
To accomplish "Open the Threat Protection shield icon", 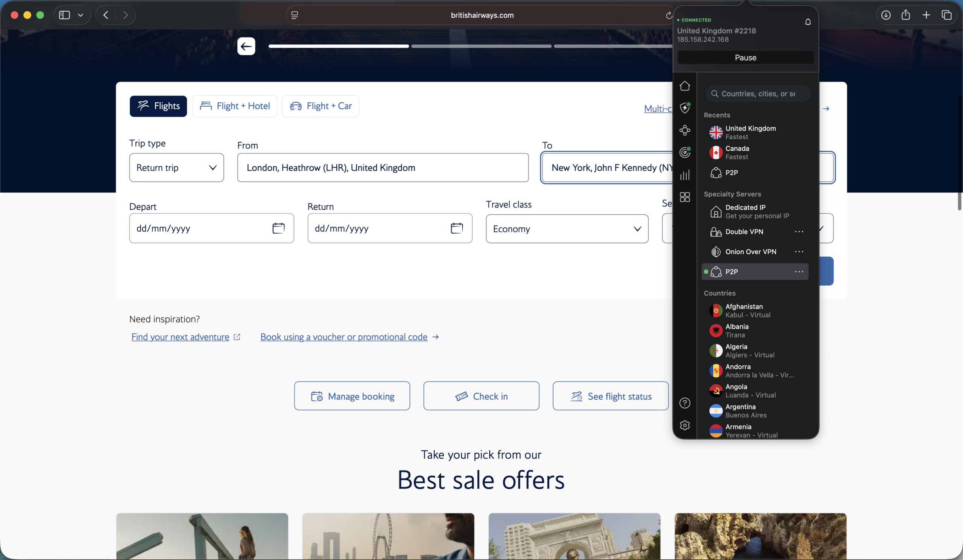I will 685,107.
